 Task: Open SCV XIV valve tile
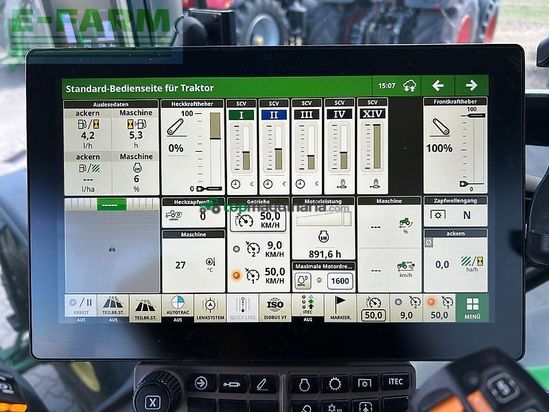[373, 146]
